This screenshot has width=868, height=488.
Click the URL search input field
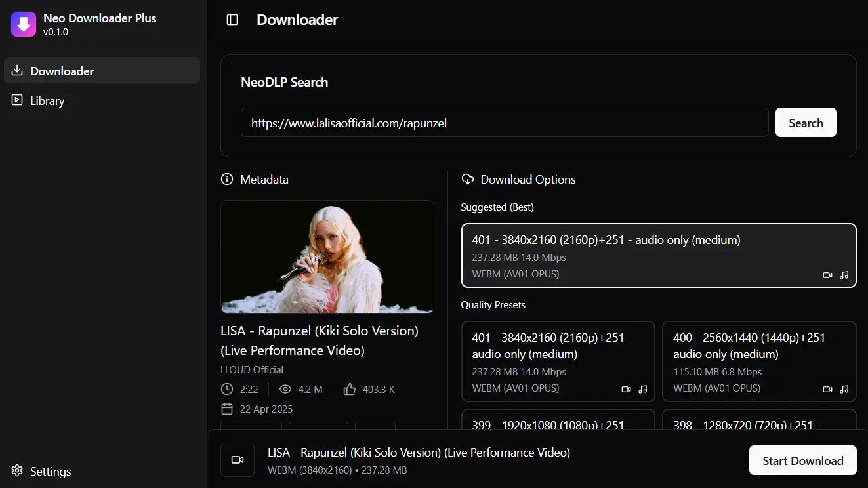[505, 123]
